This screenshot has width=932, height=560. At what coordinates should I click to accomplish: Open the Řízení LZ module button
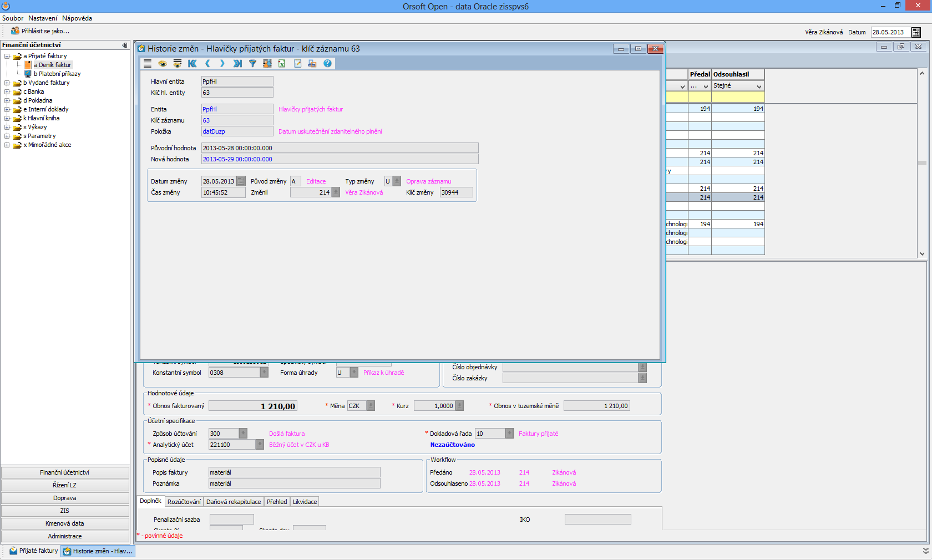coord(65,485)
